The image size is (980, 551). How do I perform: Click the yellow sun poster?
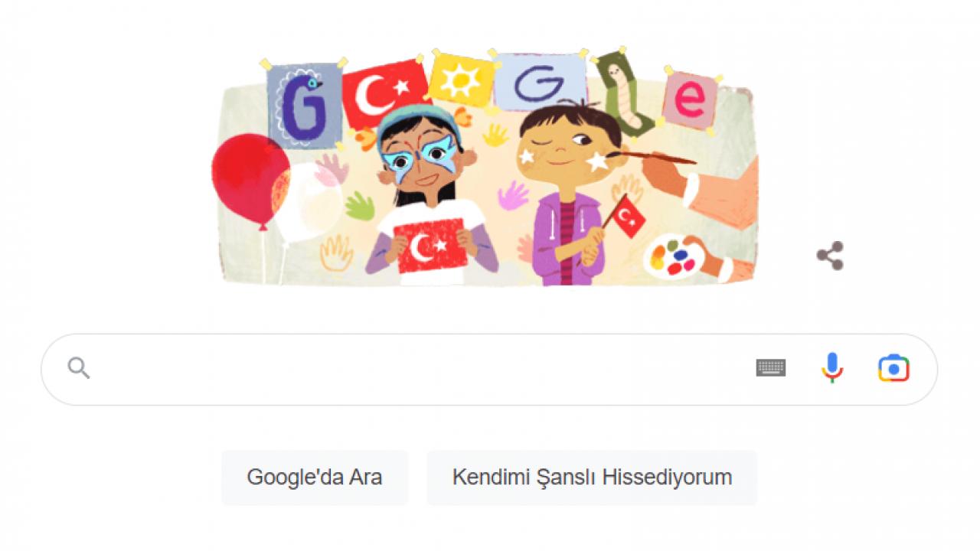pos(461,80)
